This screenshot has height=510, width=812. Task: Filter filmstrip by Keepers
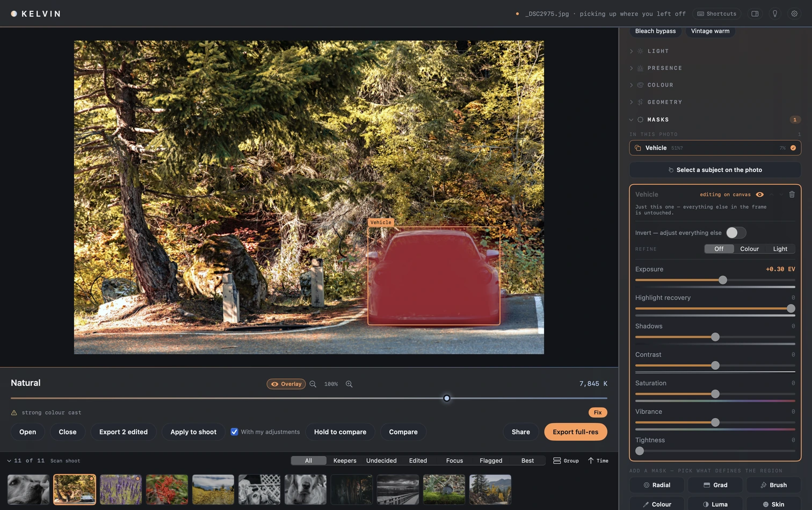pyautogui.click(x=345, y=461)
